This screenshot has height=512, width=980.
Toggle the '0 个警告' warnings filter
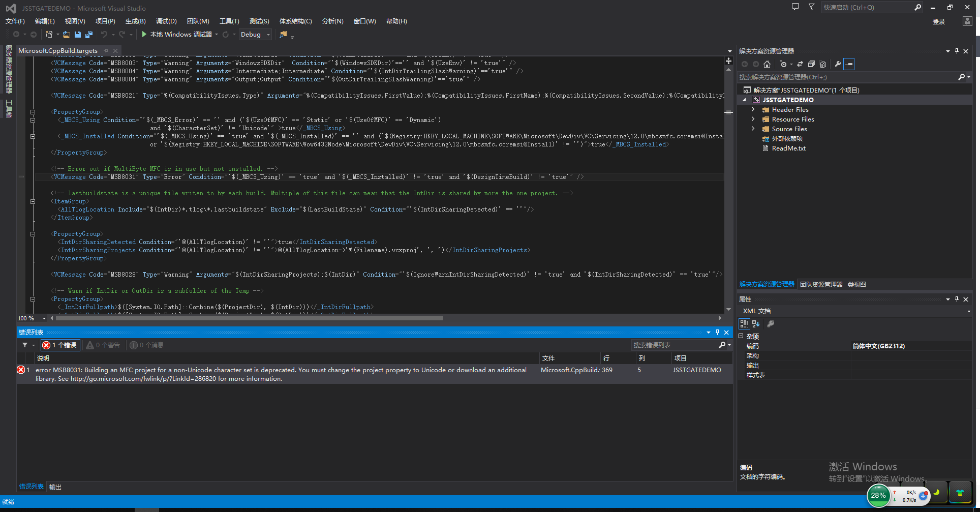[x=103, y=345]
